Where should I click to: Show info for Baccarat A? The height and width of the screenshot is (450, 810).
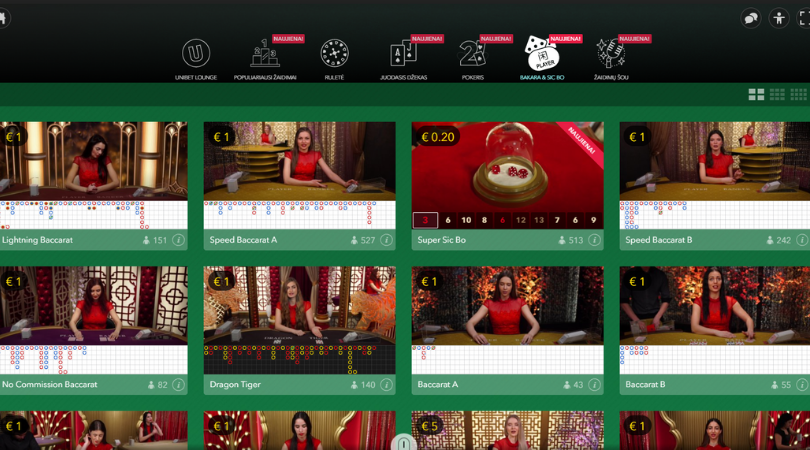point(594,385)
